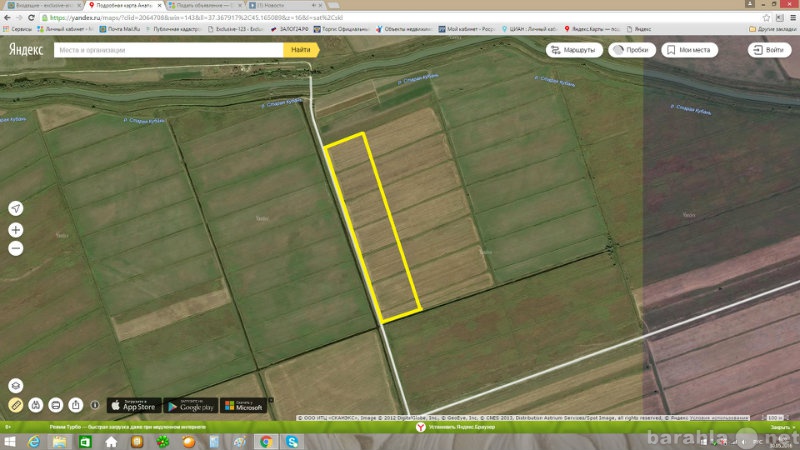Open the ICQ flower icon in taskbar

coord(163,441)
